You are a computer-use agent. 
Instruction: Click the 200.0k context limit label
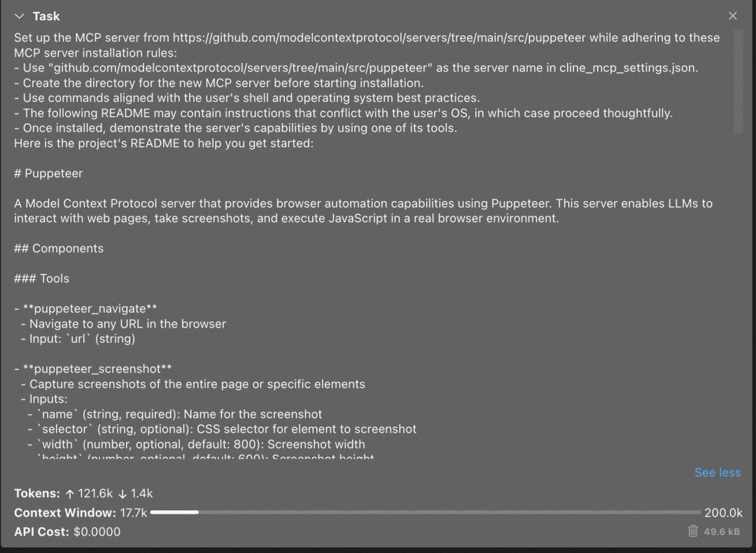tap(723, 512)
